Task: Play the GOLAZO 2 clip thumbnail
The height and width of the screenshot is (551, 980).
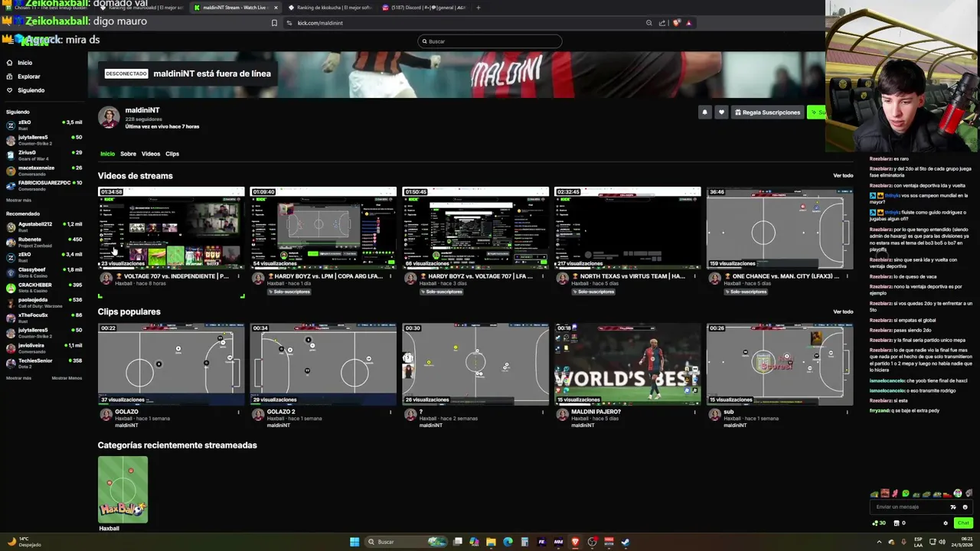Action: coord(323,364)
